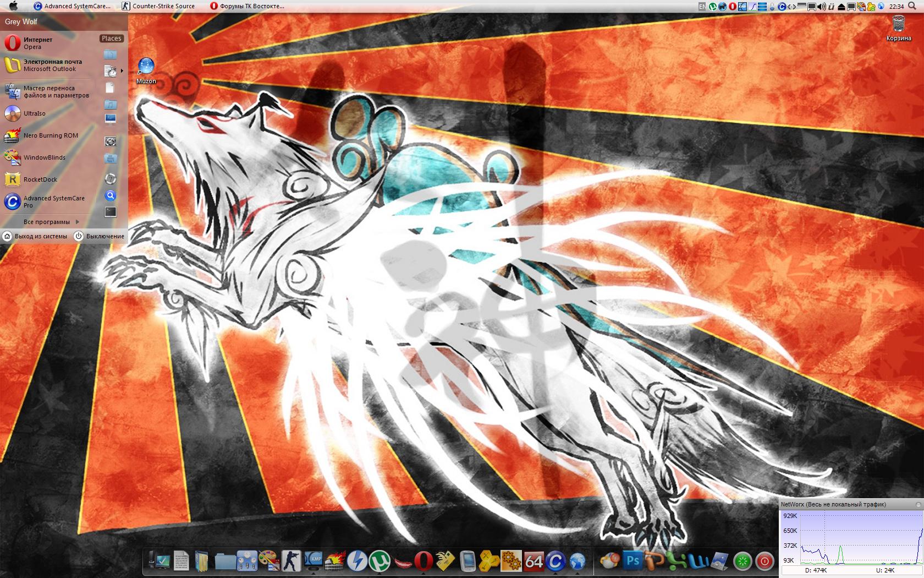Switch to Counter-Strike Source taskbar window

pyautogui.click(x=158, y=6)
